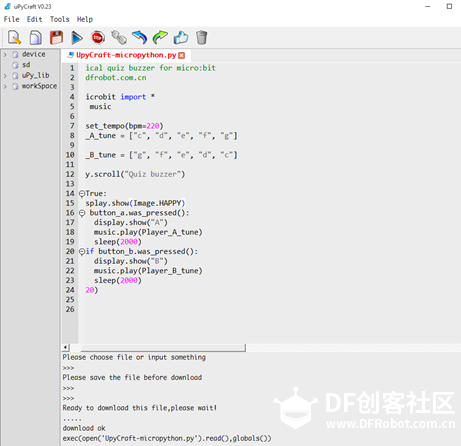Clear the terminal using trash can icon
The width and height of the screenshot is (461, 446).
click(x=201, y=37)
